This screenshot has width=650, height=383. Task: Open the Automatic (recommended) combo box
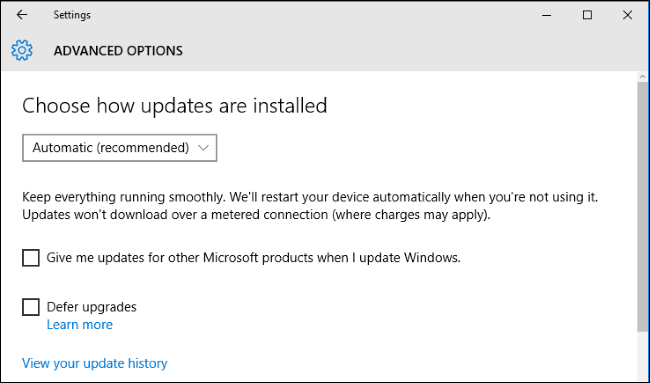pyautogui.click(x=119, y=148)
